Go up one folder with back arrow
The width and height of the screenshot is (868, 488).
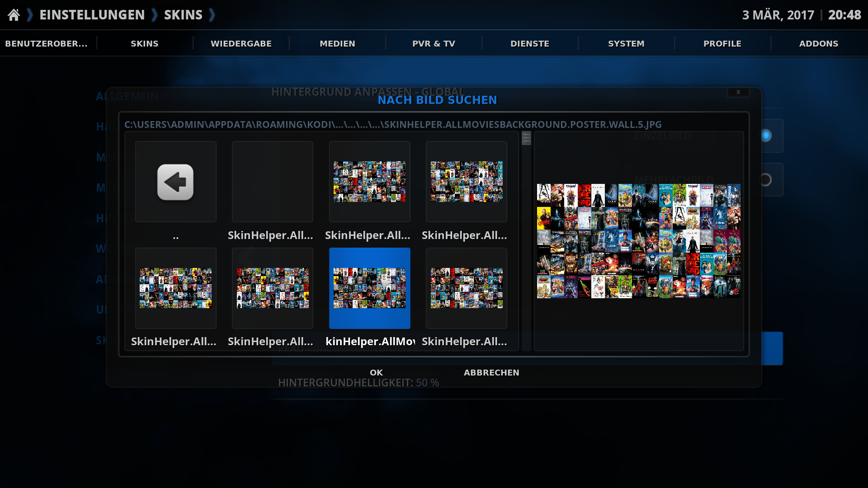coord(175,182)
